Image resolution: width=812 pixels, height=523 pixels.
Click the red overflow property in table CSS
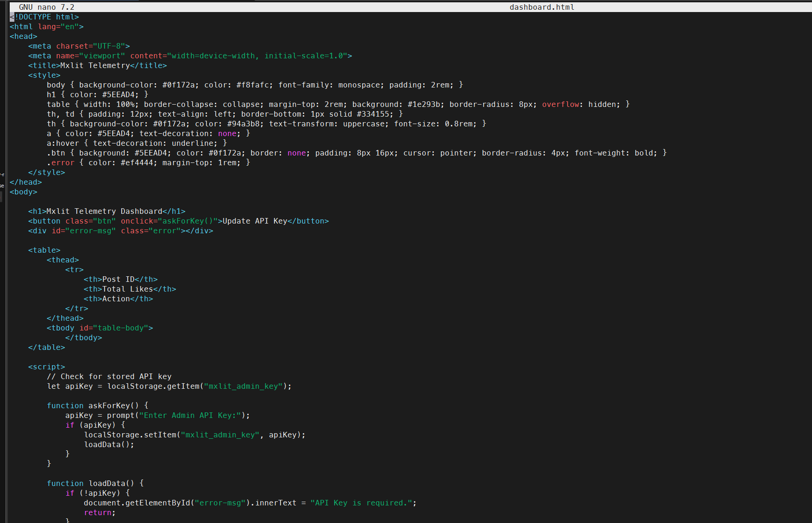click(x=560, y=105)
